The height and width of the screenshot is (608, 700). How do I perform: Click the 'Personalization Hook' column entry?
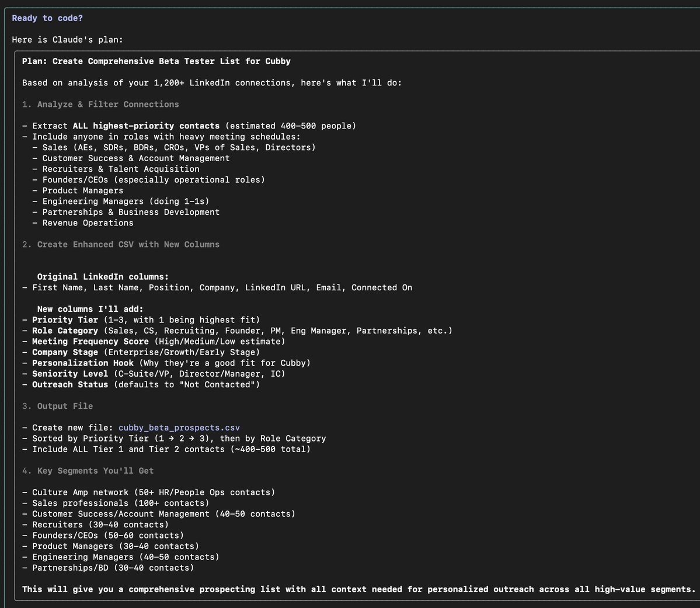(x=166, y=363)
